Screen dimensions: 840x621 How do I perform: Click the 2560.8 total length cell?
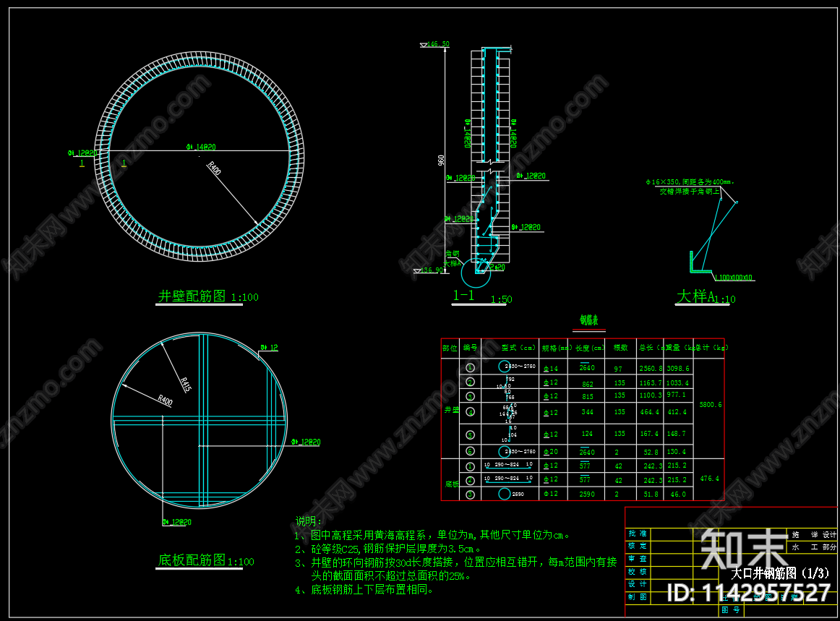(x=651, y=369)
